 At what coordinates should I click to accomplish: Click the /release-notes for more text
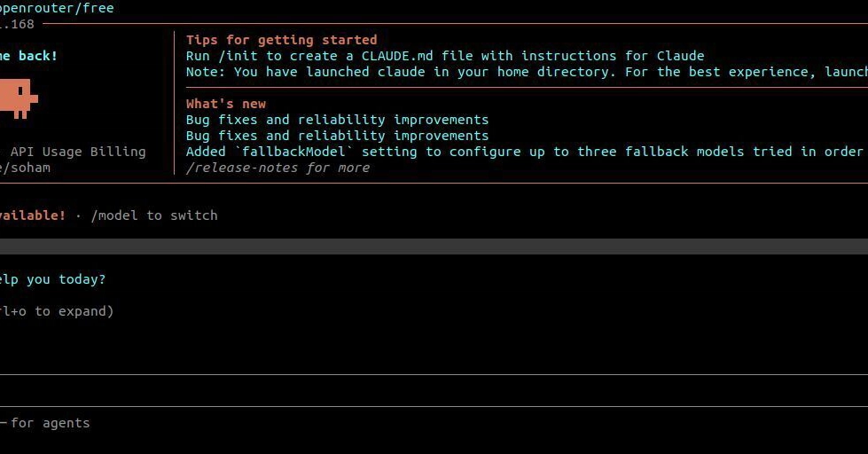point(278,168)
